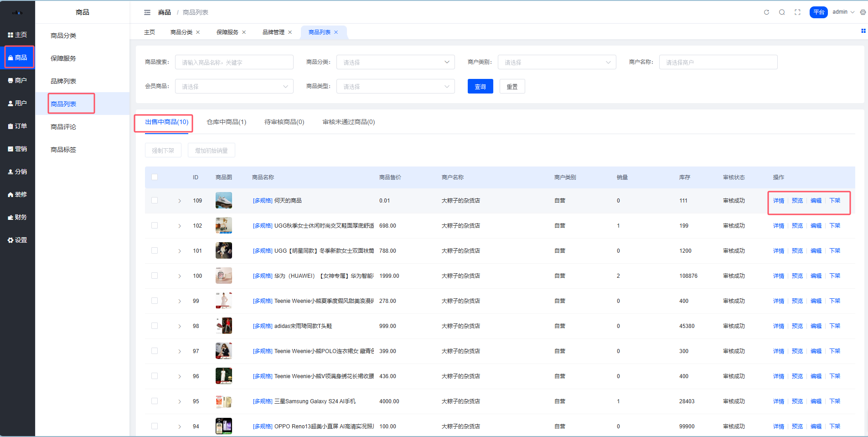
Task: Switch to the 仓库中商品(1) tab
Action: [x=226, y=122]
